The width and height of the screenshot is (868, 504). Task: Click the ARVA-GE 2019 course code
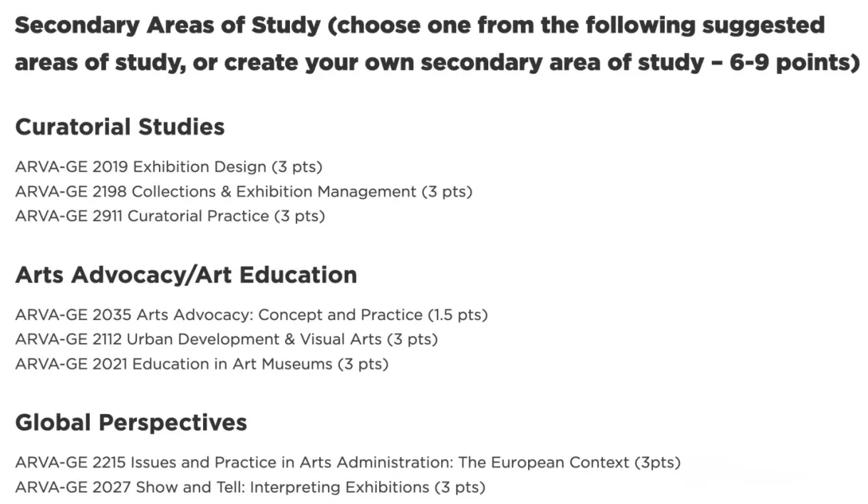tap(71, 168)
